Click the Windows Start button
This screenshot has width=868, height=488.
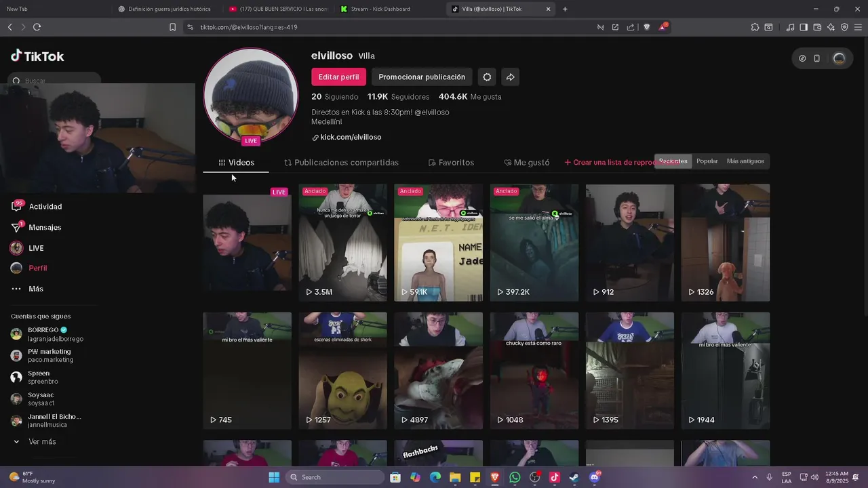(x=274, y=477)
